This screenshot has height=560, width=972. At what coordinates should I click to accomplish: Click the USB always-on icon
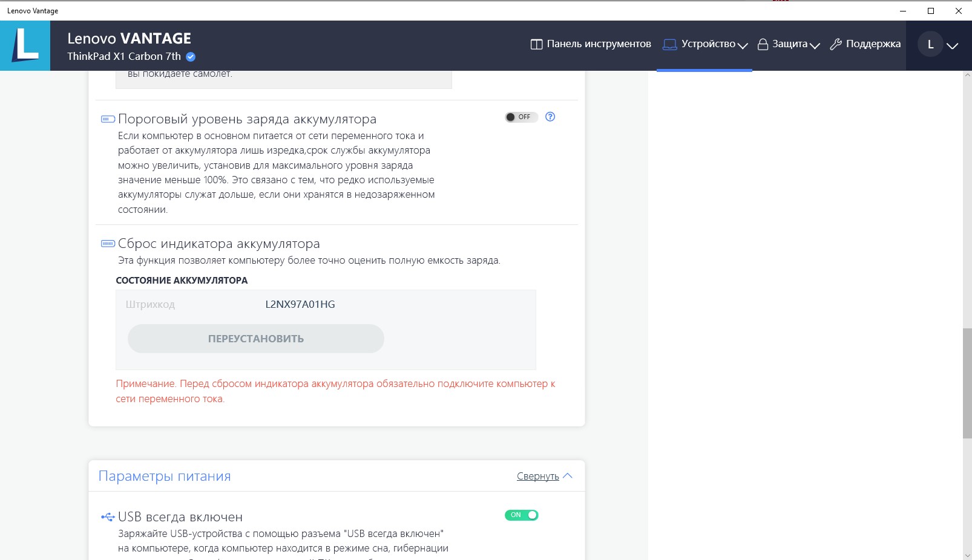[x=108, y=517]
